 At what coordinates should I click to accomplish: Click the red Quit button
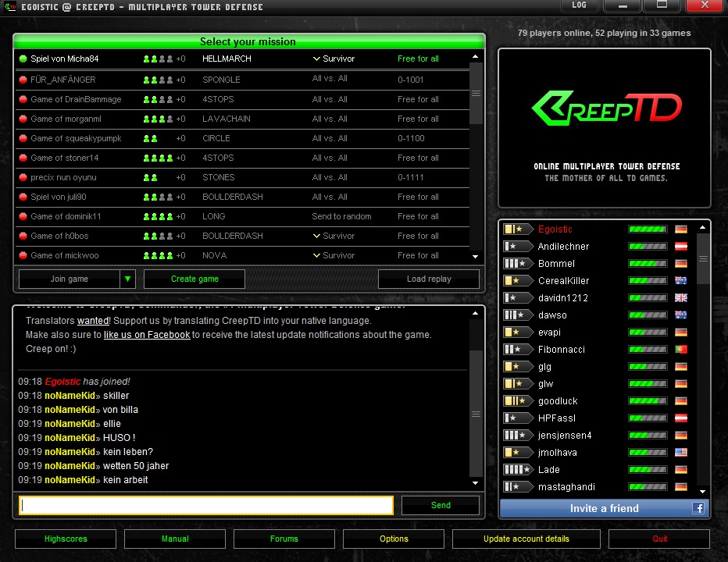click(x=659, y=539)
